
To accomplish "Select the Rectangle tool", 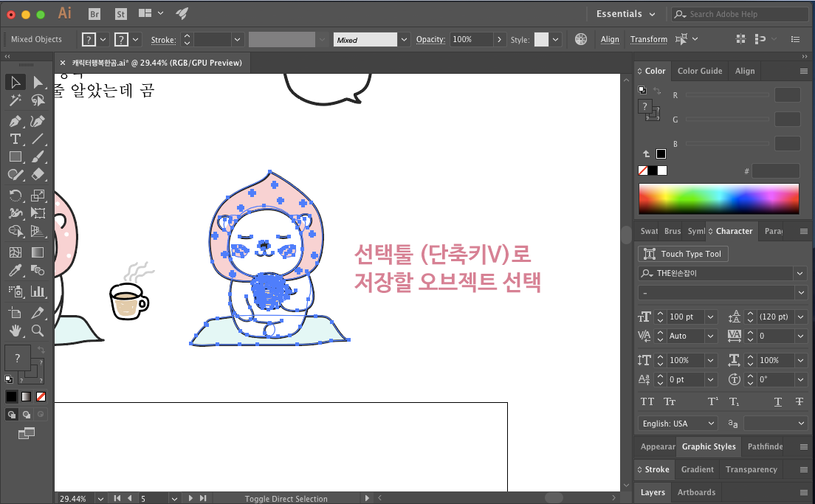I will click(15, 156).
